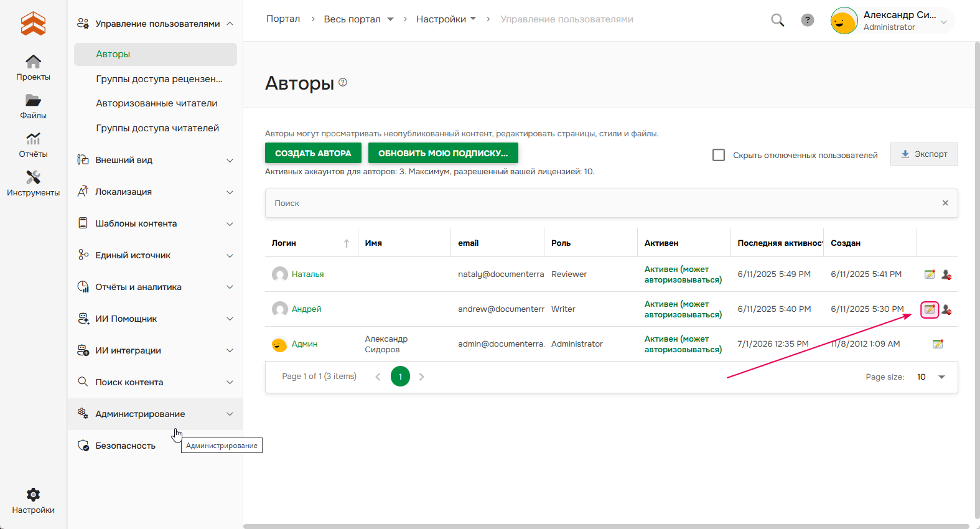
Task: Open user account menu chevron
Action: tap(944, 22)
